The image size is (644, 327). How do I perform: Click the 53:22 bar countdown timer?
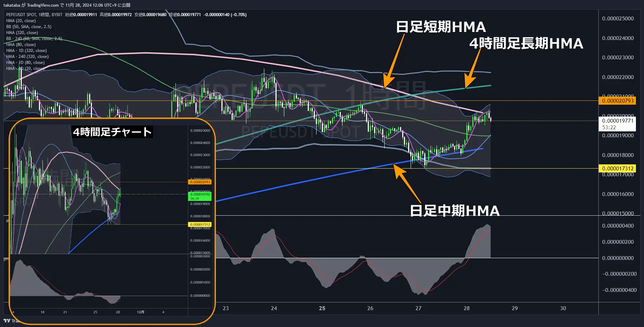pos(609,127)
